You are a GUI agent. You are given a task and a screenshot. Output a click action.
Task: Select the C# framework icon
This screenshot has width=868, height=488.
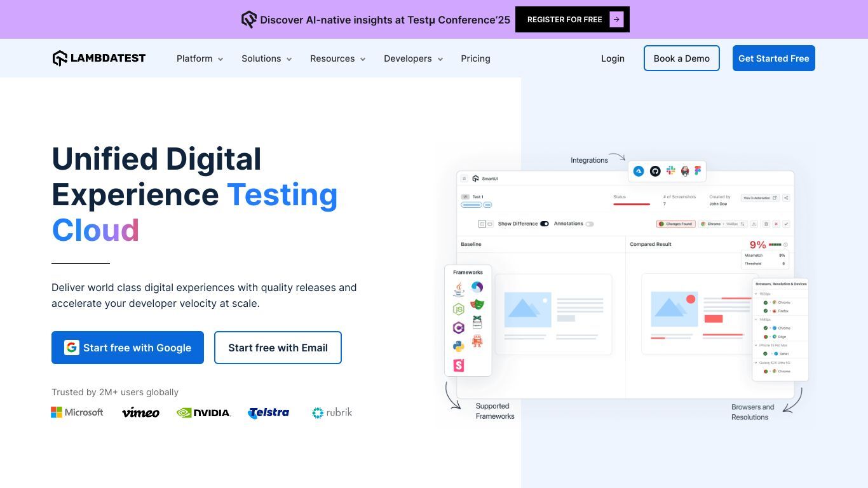click(459, 328)
